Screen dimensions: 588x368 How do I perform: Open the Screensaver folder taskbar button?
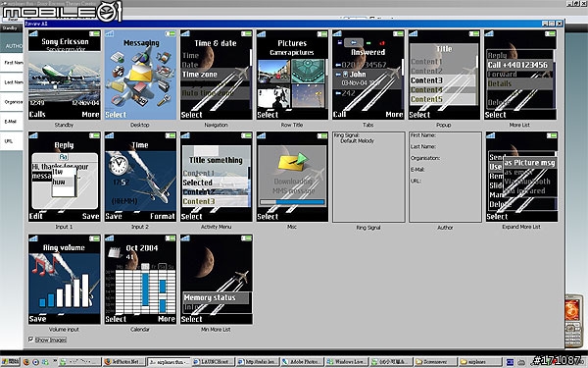coord(435,362)
